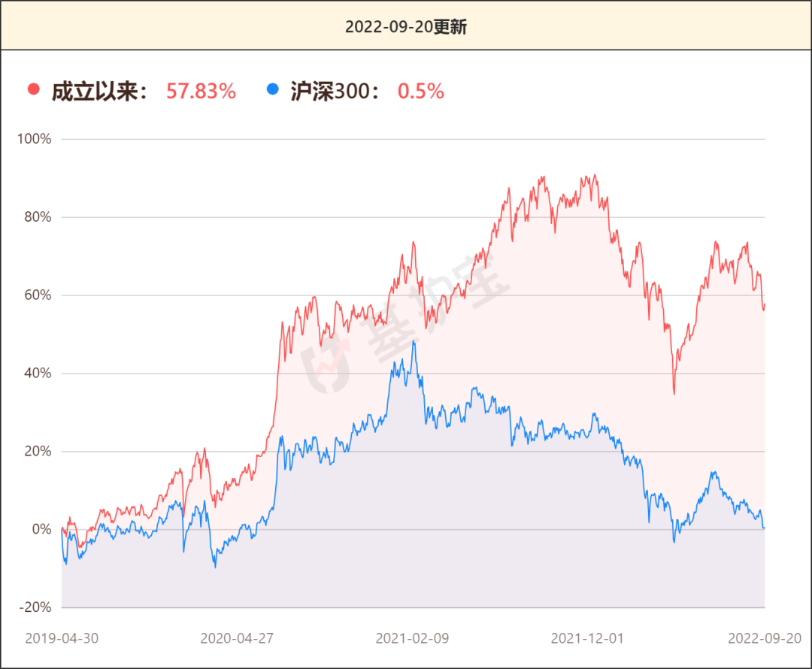Click the 2022-09-20更新 header title

tap(406, 26)
